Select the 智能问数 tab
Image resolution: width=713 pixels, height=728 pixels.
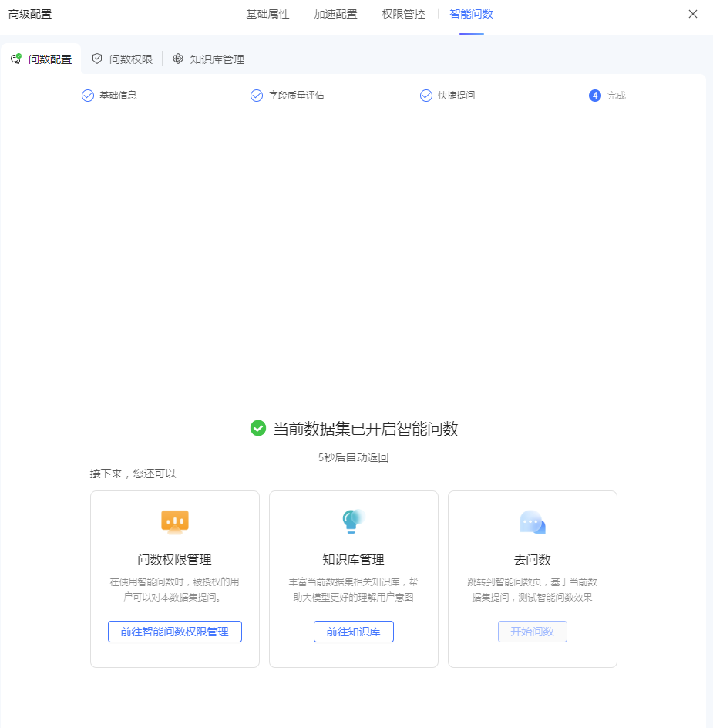coord(471,15)
